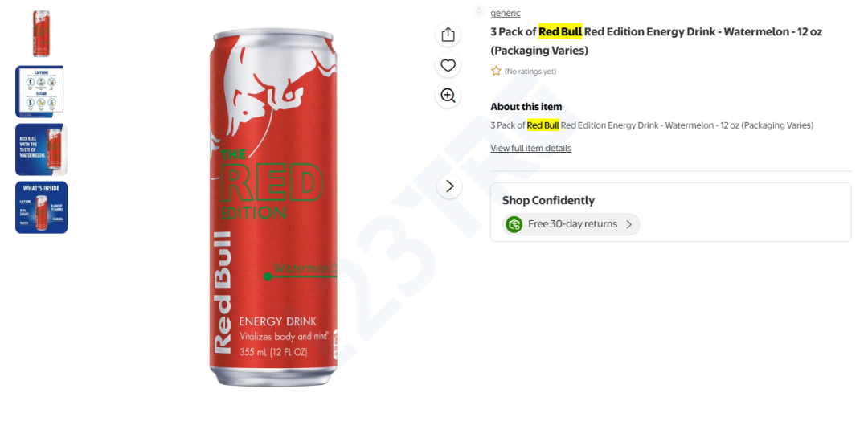This screenshot has height=442, width=868.
Task: Select the first red can thumbnail
Action: pyautogui.click(x=42, y=34)
